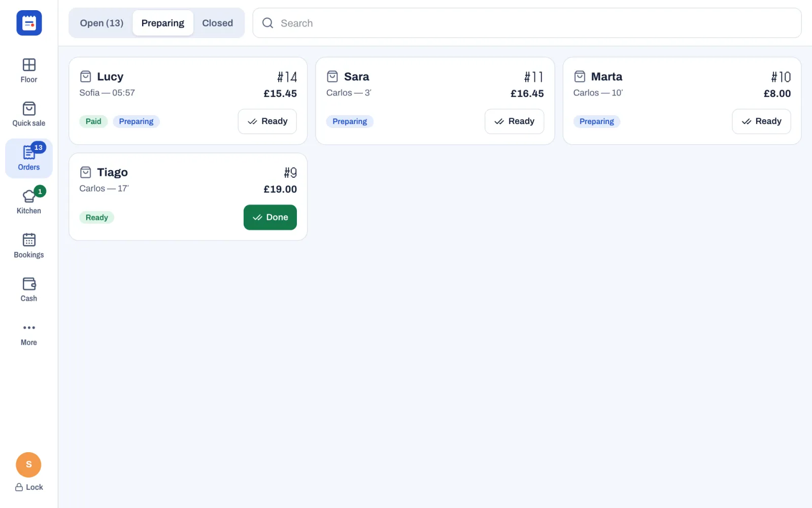Image resolution: width=812 pixels, height=508 pixels.
Task: Click the bag icon on Lucy's order
Action: click(x=86, y=77)
